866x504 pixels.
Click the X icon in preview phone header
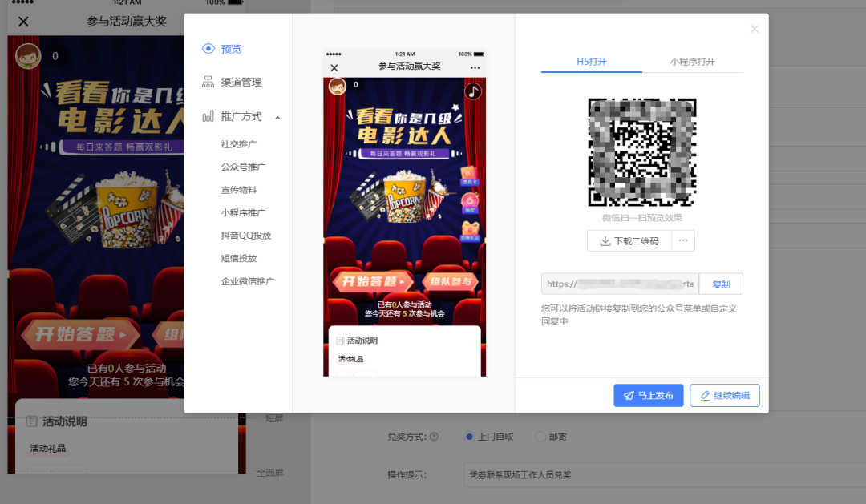(334, 68)
